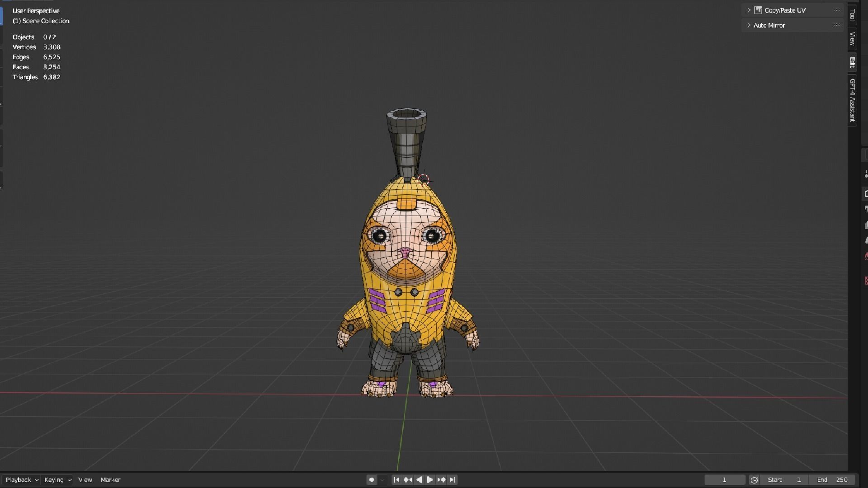The height and width of the screenshot is (488, 868).
Task: Click the Triangles '6,382' statistic
Action: pyautogui.click(x=52, y=77)
